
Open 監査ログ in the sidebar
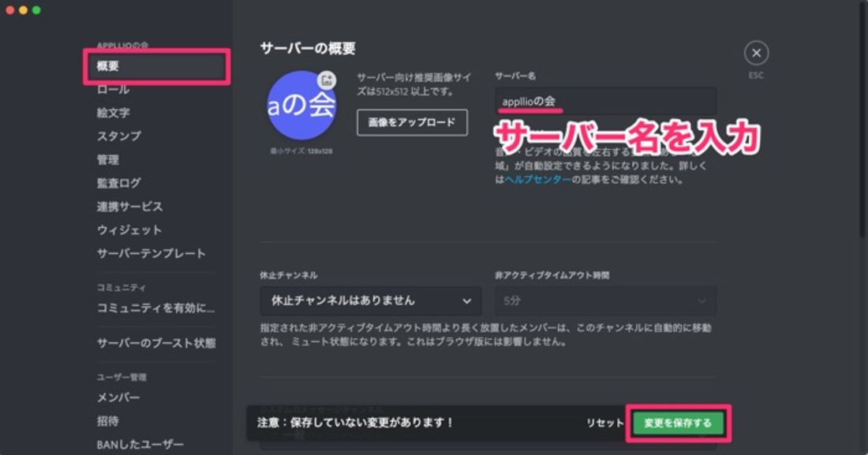(119, 183)
